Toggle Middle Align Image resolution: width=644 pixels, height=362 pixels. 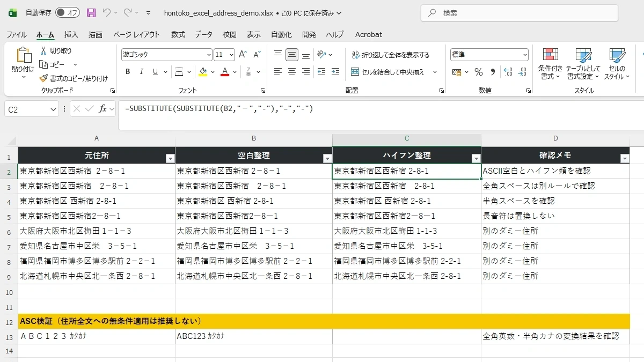tap(291, 55)
